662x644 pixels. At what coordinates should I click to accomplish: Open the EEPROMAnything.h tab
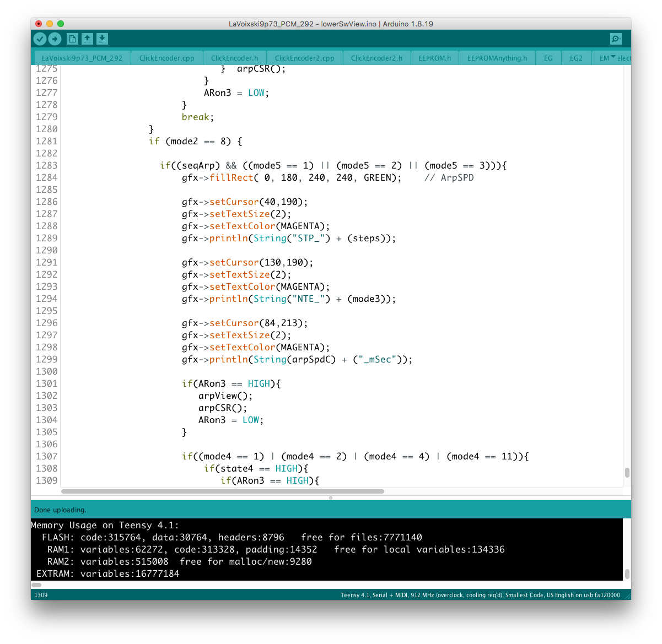pos(497,58)
